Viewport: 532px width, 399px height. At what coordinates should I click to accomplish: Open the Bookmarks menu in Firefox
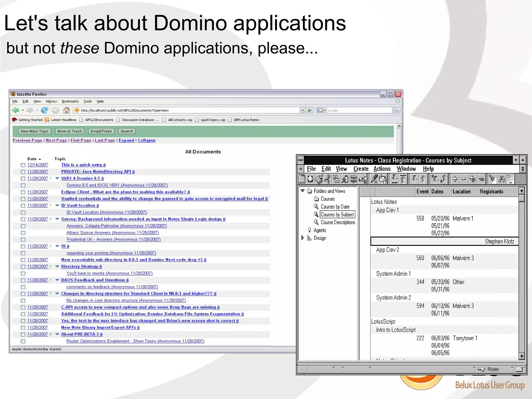pyautogui.click(x=70, y=101)
